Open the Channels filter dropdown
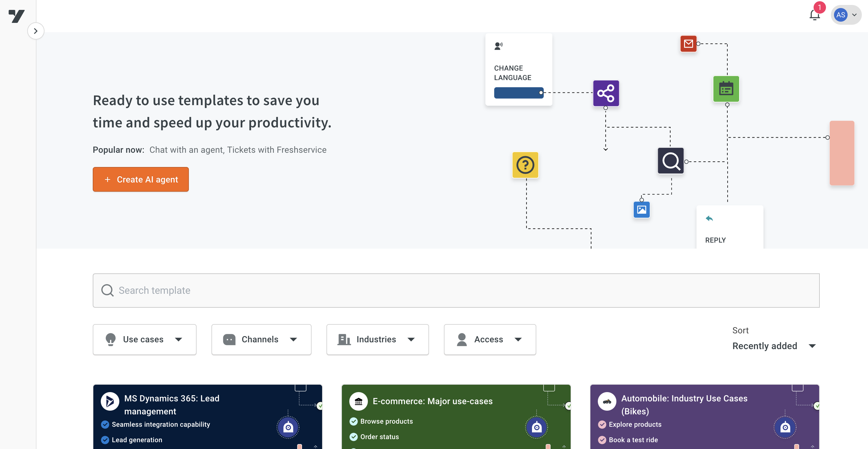This screenshot has height=449, width=868. coord(261,340)
